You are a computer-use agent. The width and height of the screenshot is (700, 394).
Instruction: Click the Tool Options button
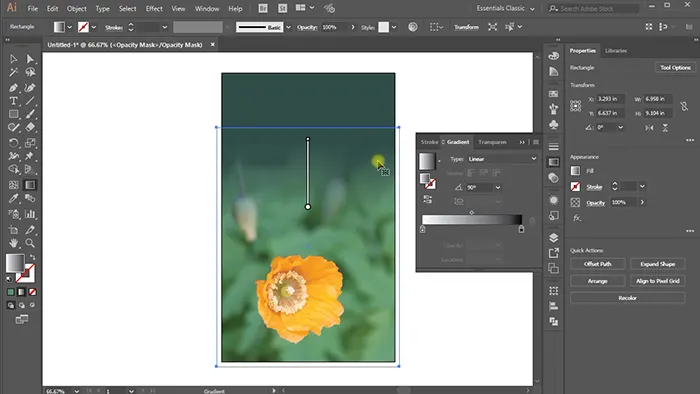click(675, 67)
